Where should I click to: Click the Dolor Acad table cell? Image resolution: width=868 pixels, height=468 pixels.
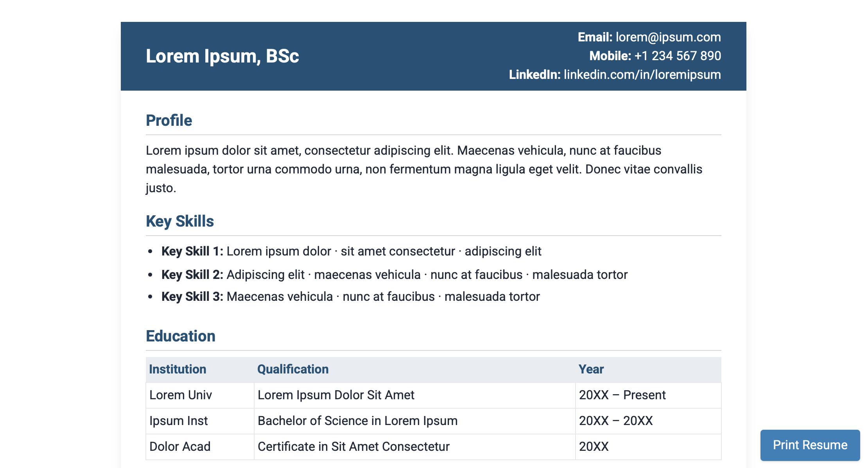(180, 446)
